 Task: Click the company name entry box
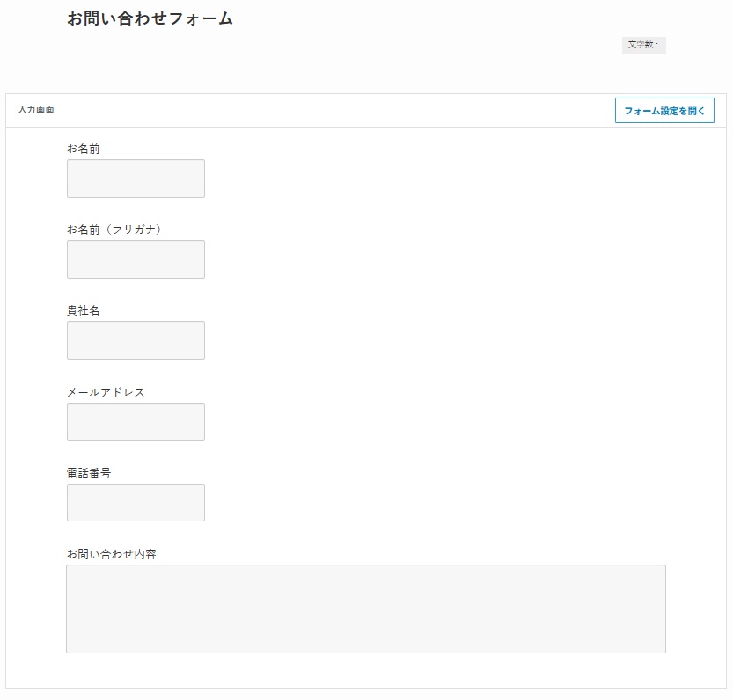(x=136, y=340)
